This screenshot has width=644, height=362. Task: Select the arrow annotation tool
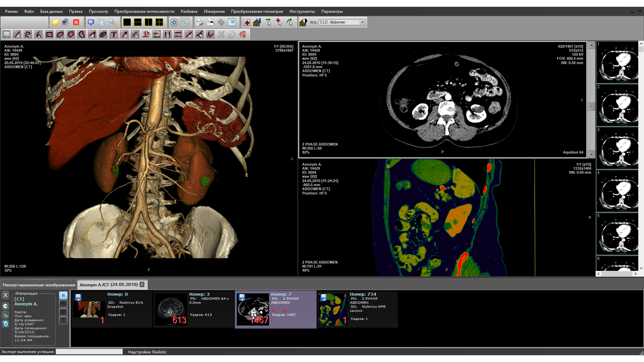124,34
